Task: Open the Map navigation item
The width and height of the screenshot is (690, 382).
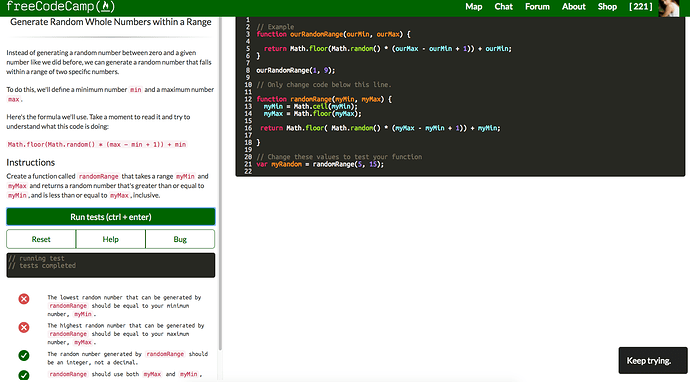Action: [x=473, y=7]
